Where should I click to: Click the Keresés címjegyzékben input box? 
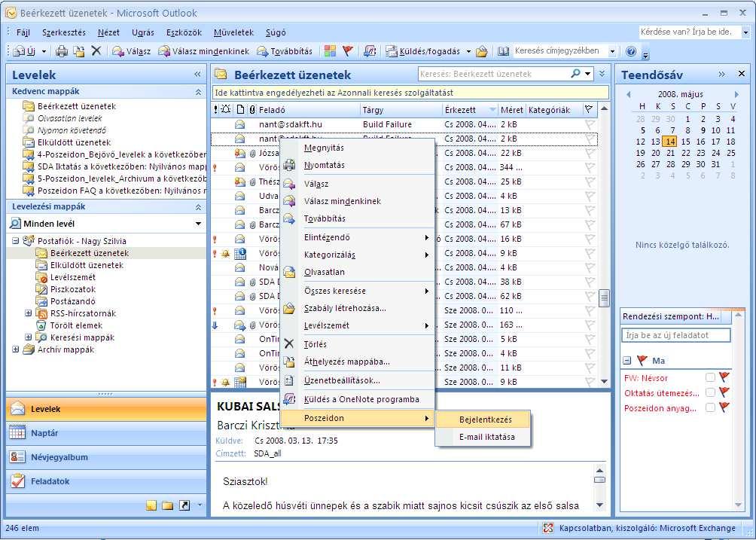[559, 50]
